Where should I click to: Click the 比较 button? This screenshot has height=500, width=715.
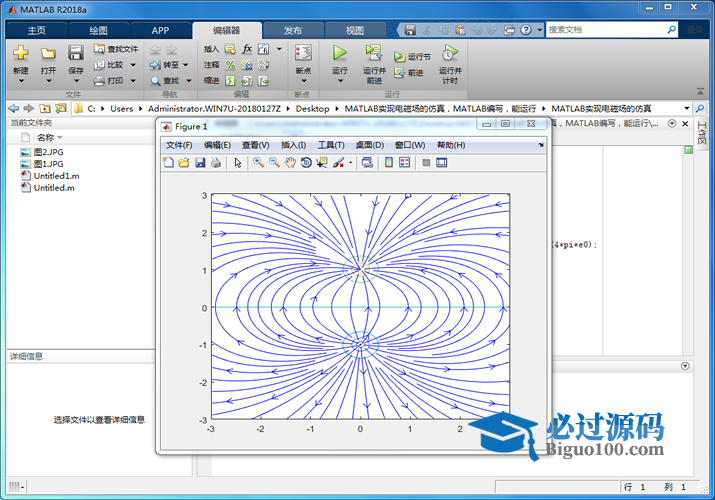point(109,65)
